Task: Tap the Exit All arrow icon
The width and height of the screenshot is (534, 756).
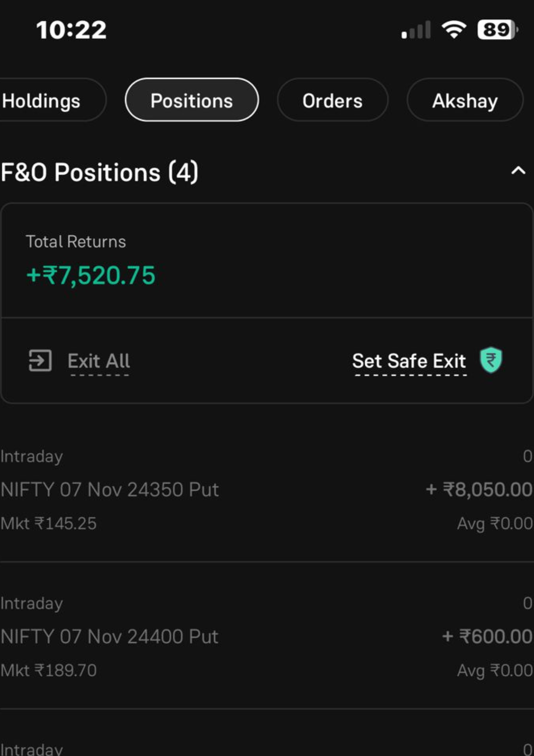Action: pyautogui.click(x=40, y=361)
